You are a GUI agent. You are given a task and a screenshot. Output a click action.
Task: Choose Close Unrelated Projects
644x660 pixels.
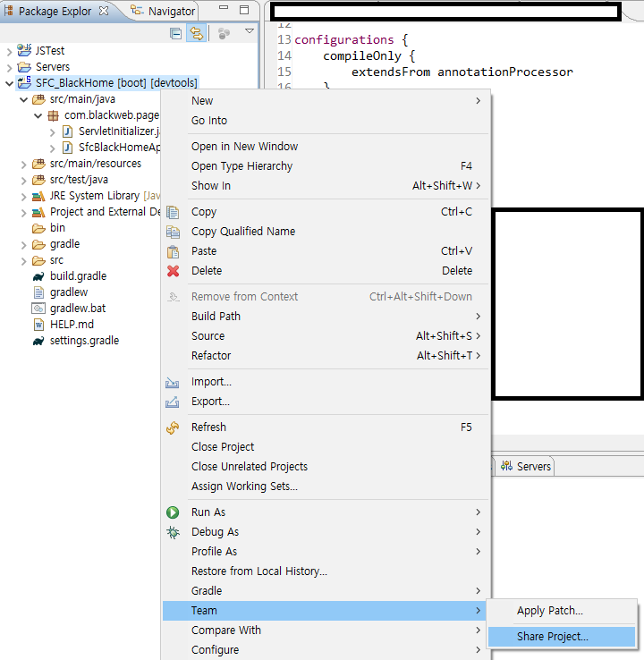click(x=326, y=466)
